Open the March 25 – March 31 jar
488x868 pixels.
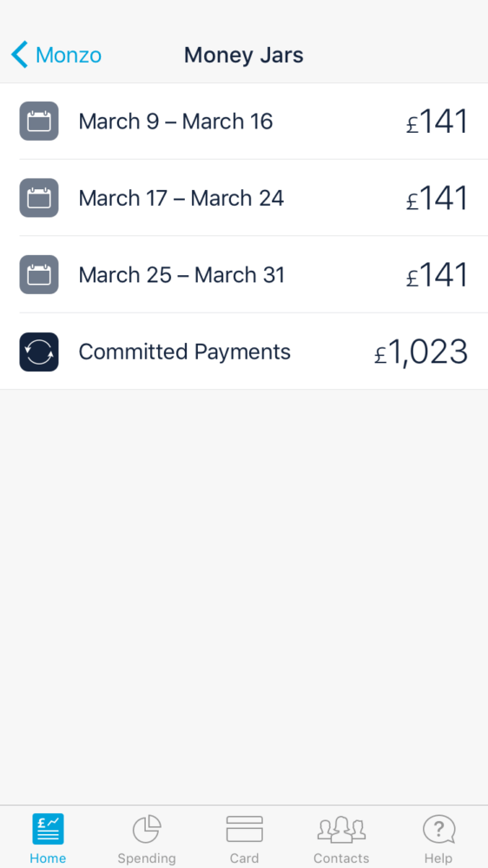[x=244, y=274]
